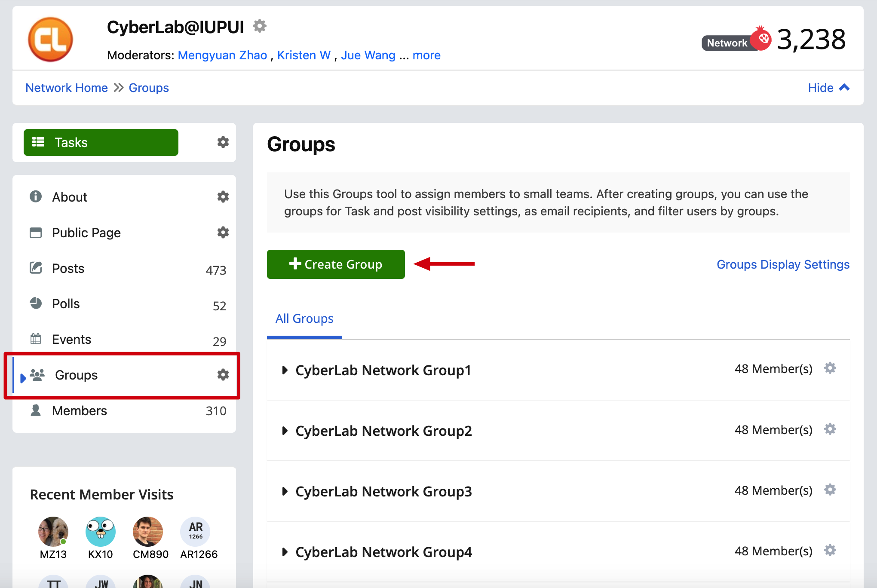The height and width of the screenshot is (588, 877).
Task: Select Groups in the left navigation menu
Action: (76, 375)
